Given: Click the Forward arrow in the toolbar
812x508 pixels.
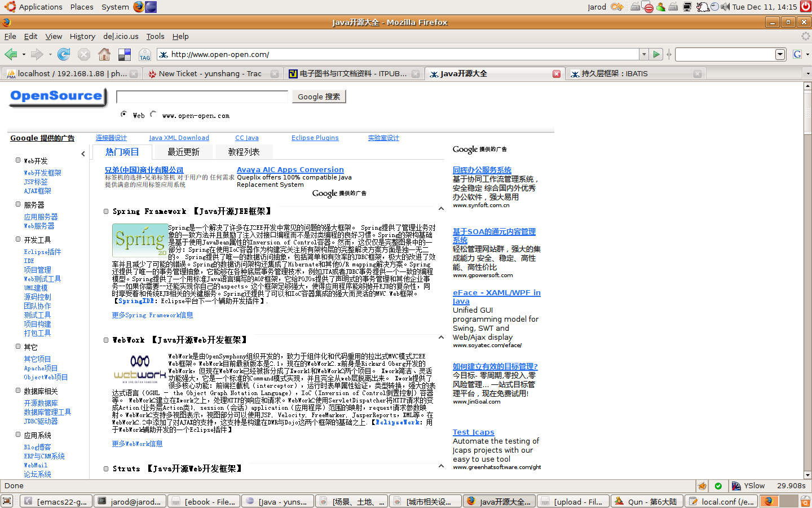Looking at the screenshot, I should pos(37,54).
